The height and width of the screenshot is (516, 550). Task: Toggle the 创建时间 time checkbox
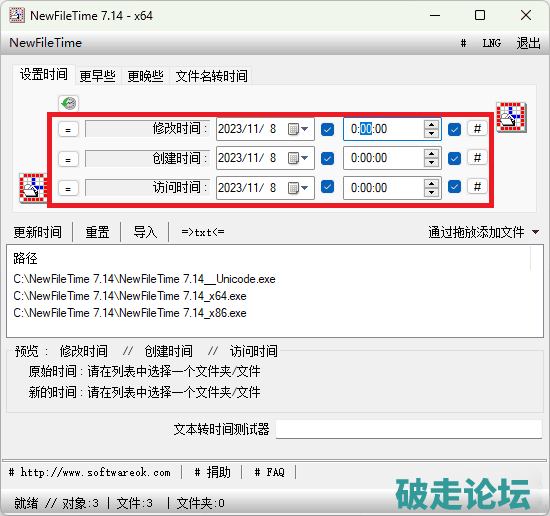point(454,158)
